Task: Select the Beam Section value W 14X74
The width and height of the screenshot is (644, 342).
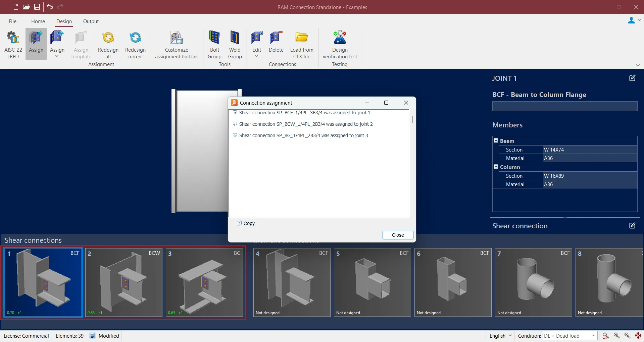Action: pyautogui.click(x=590, y=150)
